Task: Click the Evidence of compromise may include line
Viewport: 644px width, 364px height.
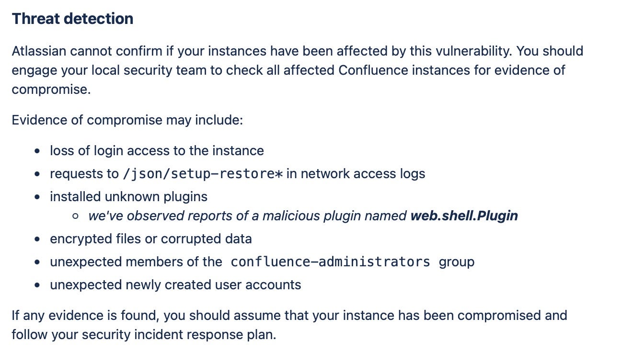Action: pyautogui.click(x=127, y=120)
